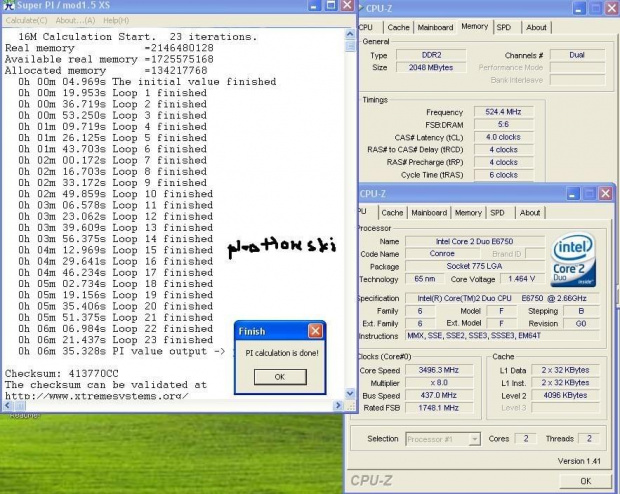Minimize the Super PI window
The width and height of the screenshot is (620, 494).
pyautogui.click(x=314, y=6)
